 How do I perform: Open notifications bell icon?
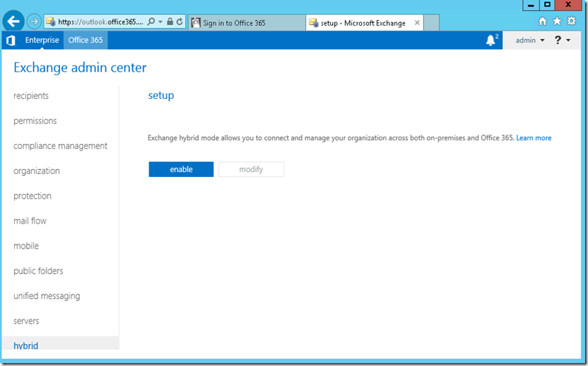[492, 40]
